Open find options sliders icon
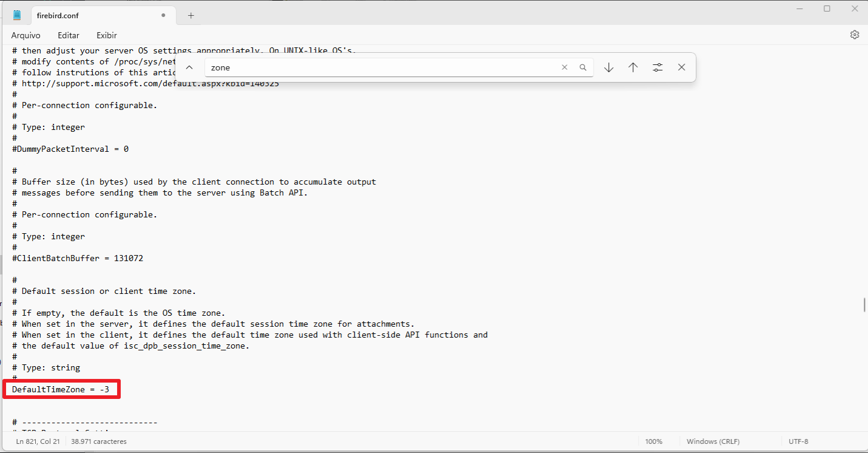This screenshot has height=453, width=868. (658, 67)
